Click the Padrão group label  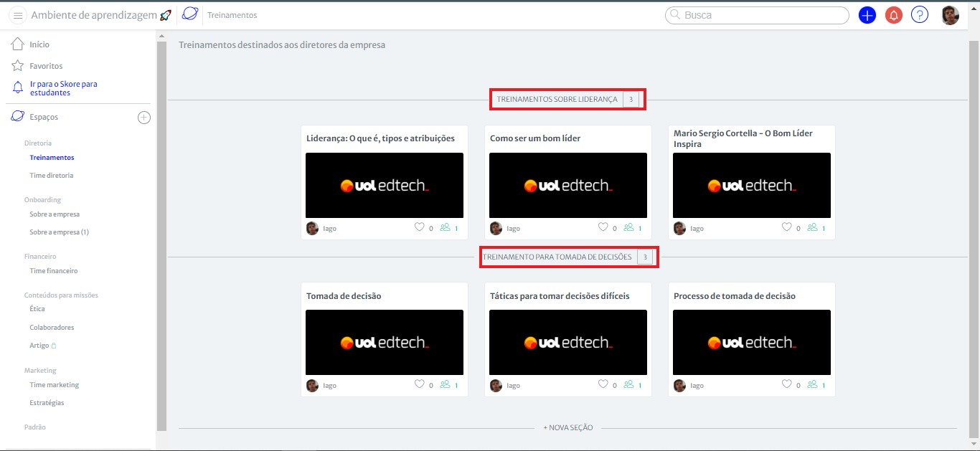click(x=35, y=427)
